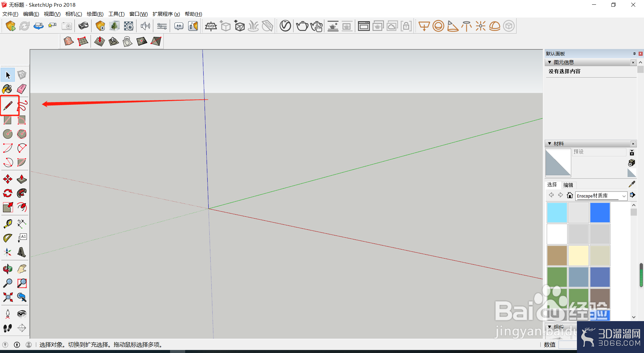Collapse the 材料 panel section
The width and height of the screenshot is (644, 353).
coord(549,144)
